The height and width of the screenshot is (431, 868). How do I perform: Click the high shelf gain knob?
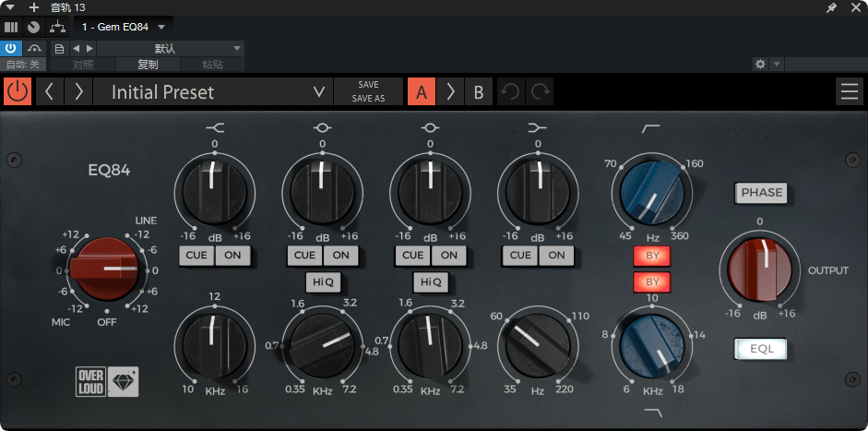[215, 192]
